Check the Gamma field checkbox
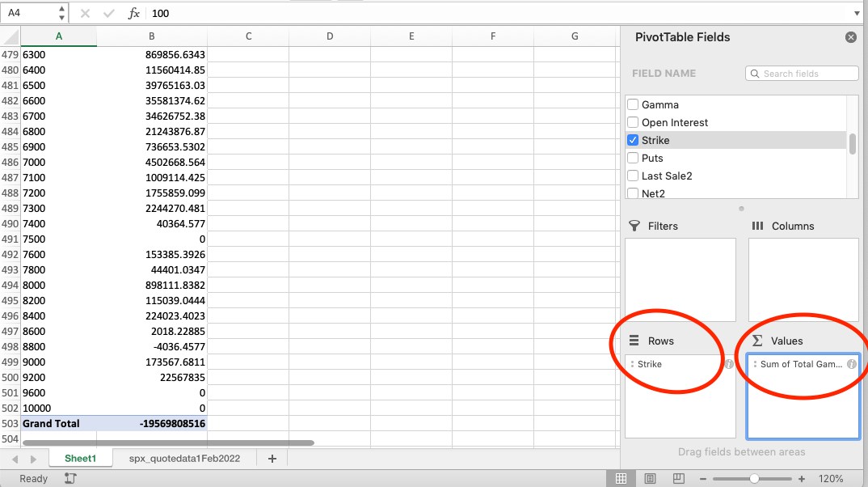Screen dimensions: 868x487 tap(632, 104)
